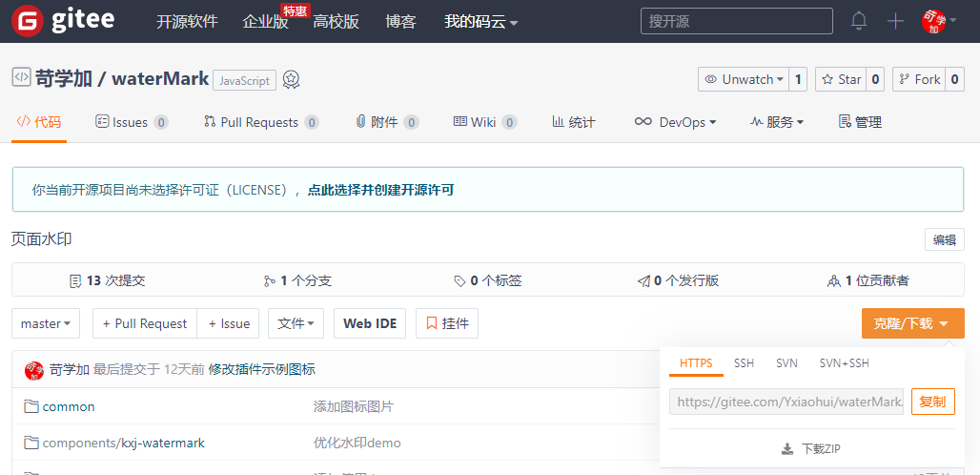Image resolution: width=980 pixels, height=475 pixels.
Task: Open the 我的码云 dropdown menu
Action: tap(480, 22)
